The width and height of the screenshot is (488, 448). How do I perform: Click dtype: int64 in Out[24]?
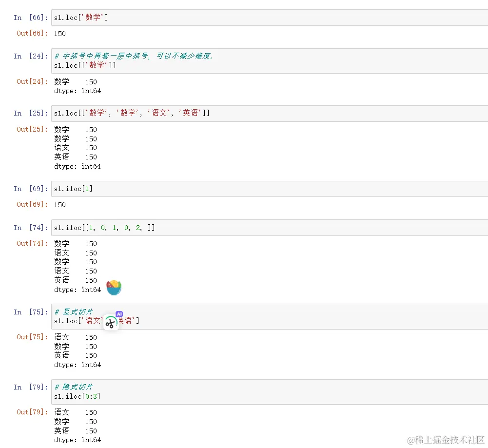coord(78,91)
